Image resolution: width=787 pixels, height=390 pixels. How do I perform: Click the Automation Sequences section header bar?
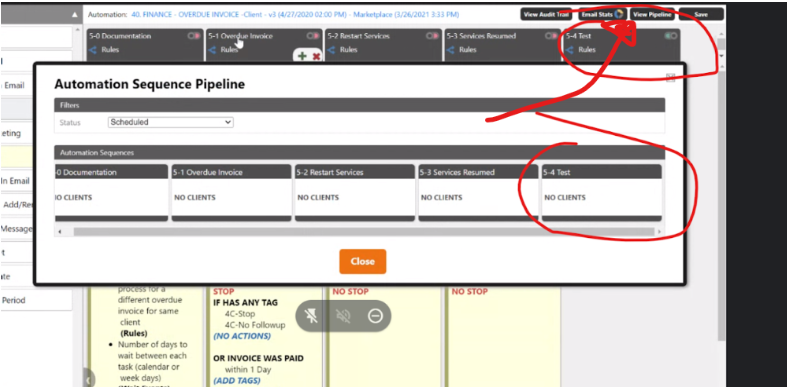click(x=360, y=153)
